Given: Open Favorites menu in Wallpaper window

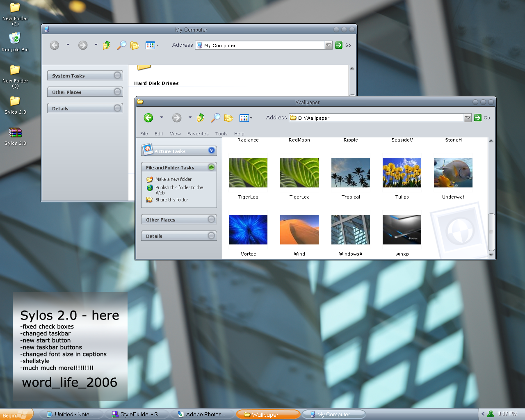Looking at the screenshot, I should coord(198,134).
